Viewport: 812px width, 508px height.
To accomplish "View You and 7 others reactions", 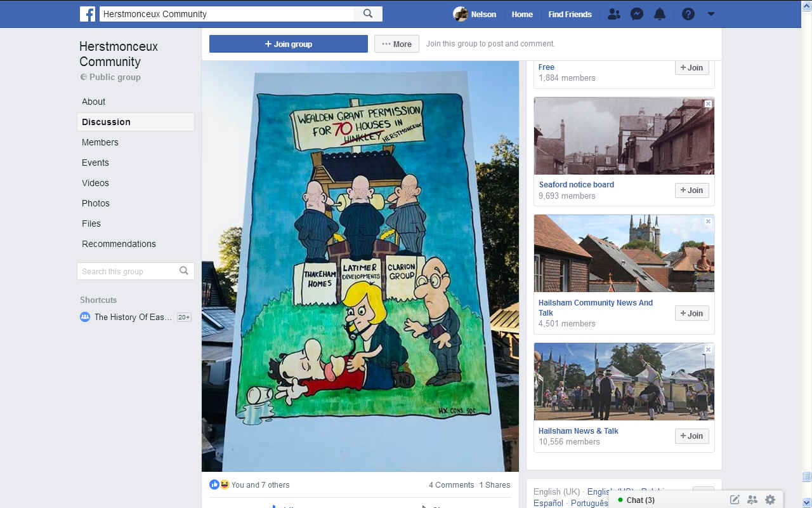I will [x=260, y=485].
